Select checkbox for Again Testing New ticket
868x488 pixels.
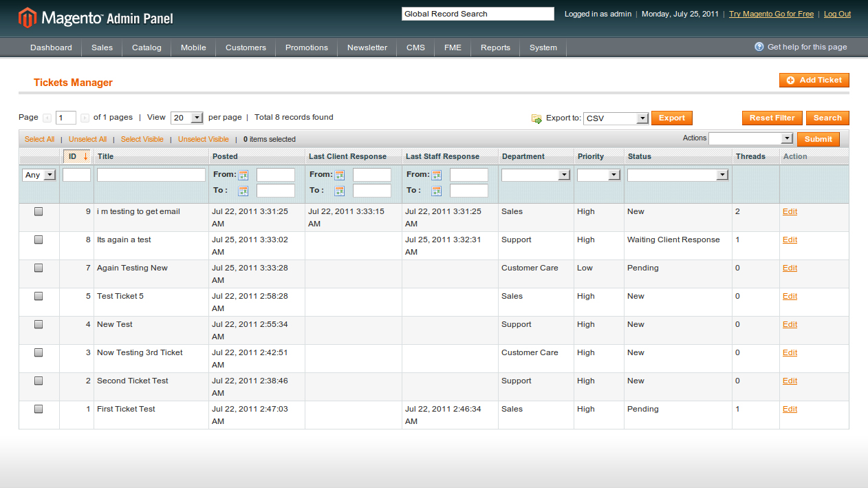tap(39, 268)
